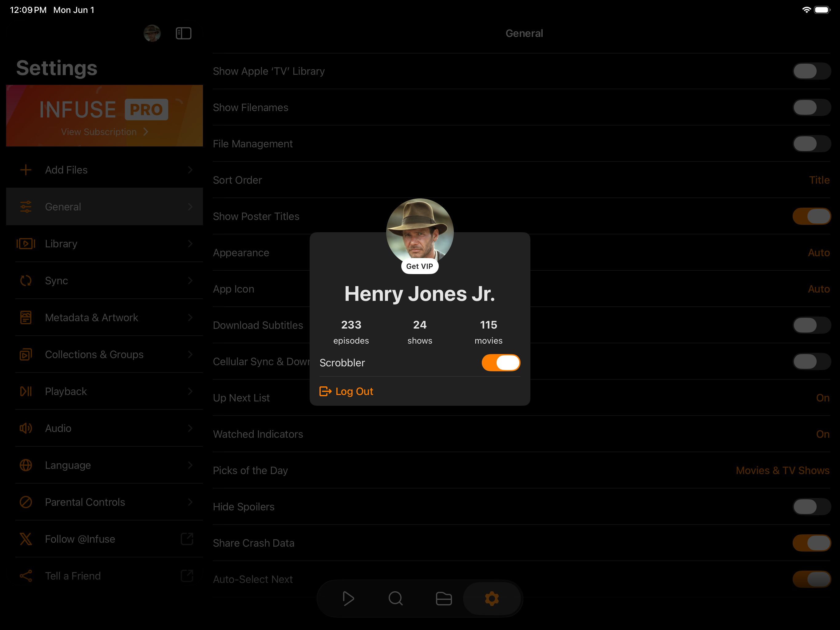
Task: Click the Language globe icon
Action: pyautogui.click(x=26, y=465)
